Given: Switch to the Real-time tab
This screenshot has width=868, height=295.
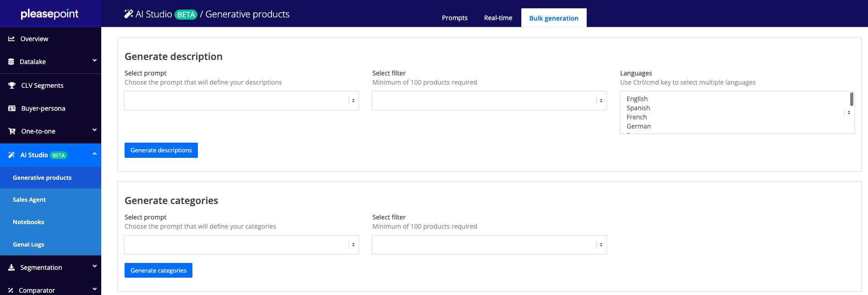Looking at the screenshot, I should point(498,18).
